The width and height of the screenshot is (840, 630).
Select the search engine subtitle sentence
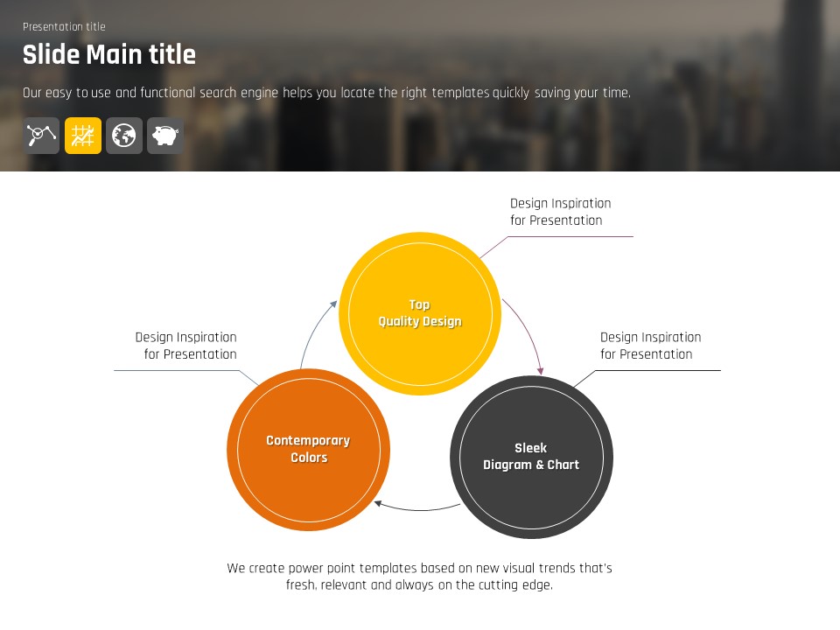326,93
